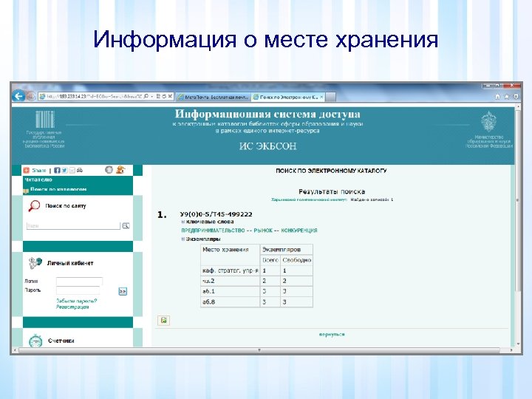
Task: Click the green export icon below table
Action: click(x=164, y=320)
